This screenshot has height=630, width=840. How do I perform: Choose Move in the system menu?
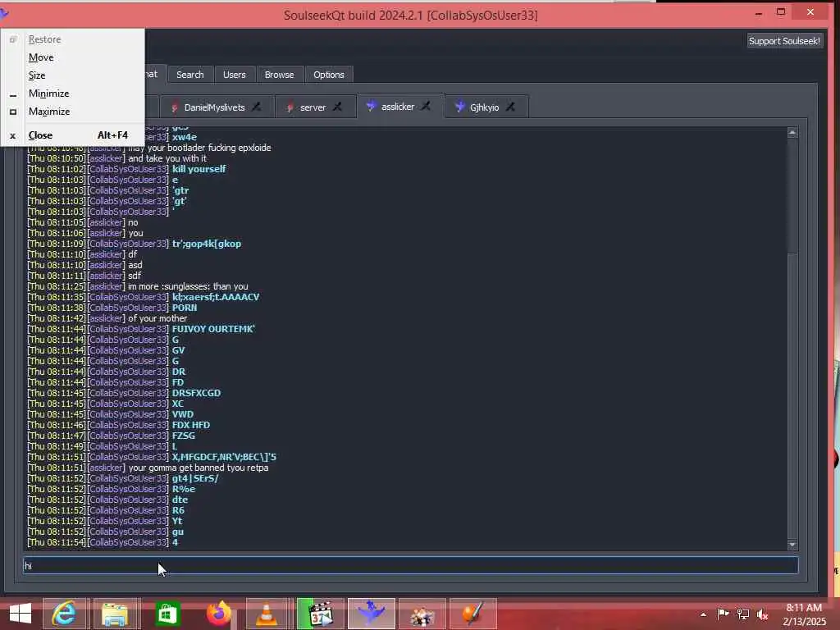pos(73,57)
